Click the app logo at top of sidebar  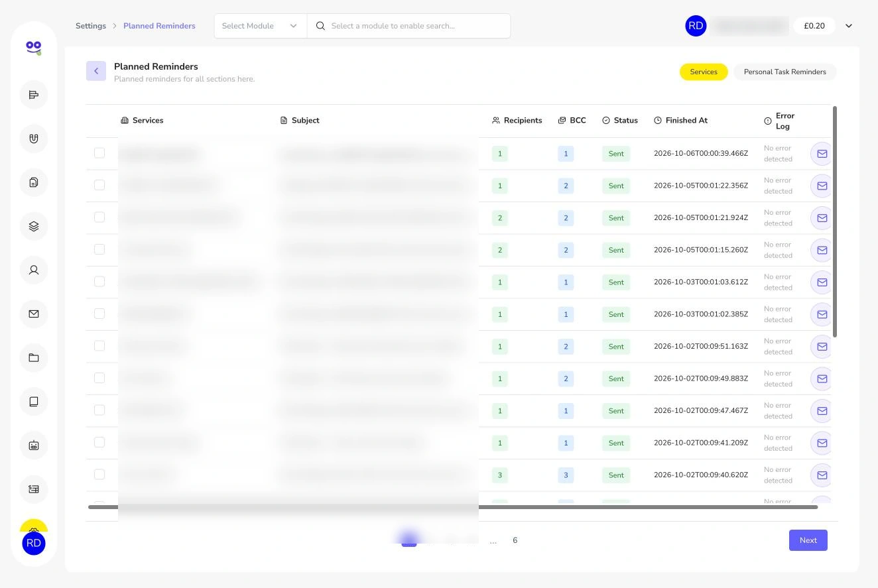pyautogui.click(x=34, y=47)
